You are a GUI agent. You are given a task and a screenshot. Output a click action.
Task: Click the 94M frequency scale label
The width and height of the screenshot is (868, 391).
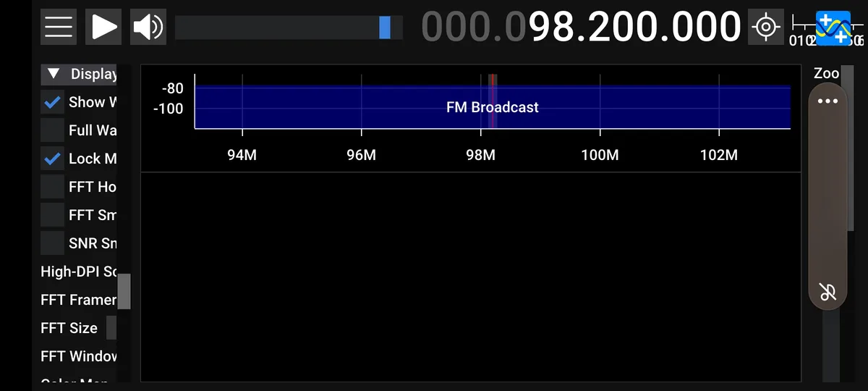click(242, 155)
